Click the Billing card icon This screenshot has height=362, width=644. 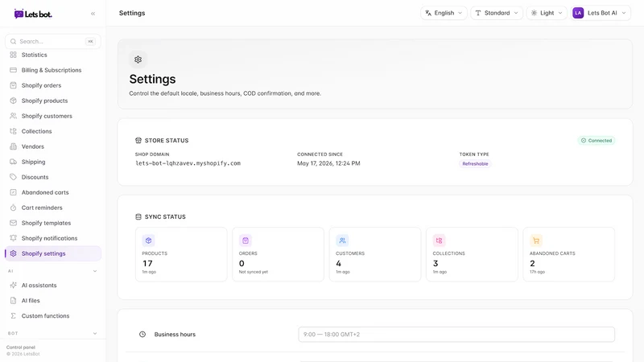13,70
